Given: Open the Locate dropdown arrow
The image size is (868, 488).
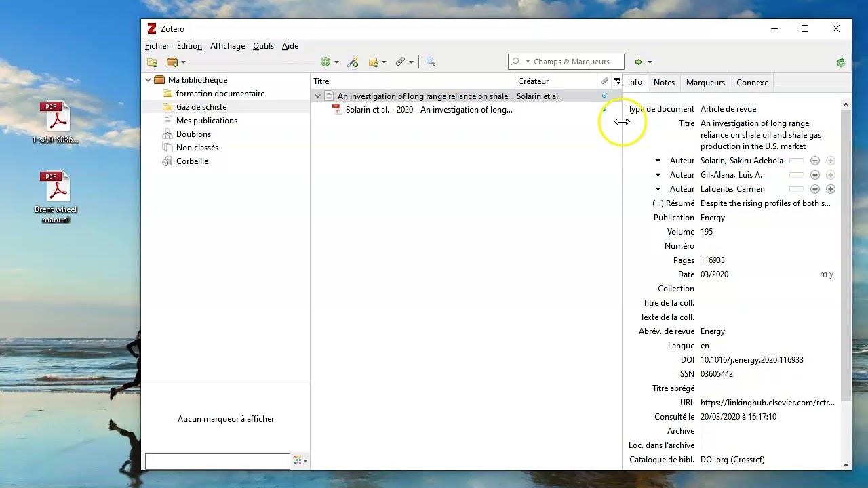Looking at the screenshot, I should coord(650,62).
